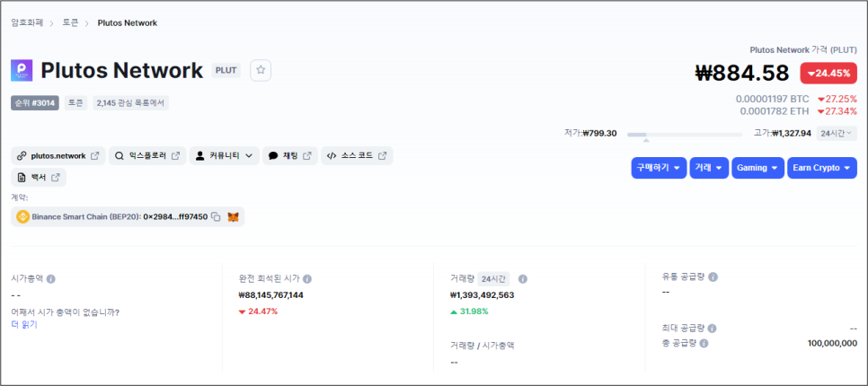This screenshot has width=868, height=386.
Task: Click the 24시간 volume period selector
Action: click(x=494, y=278)
